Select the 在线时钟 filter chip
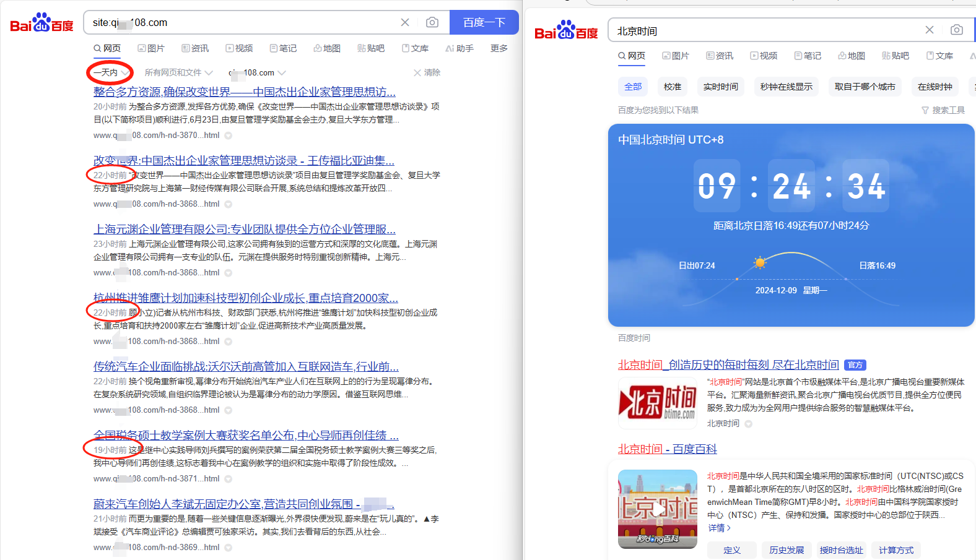Screen dimensions: 976x560 [x=935, y=87]
